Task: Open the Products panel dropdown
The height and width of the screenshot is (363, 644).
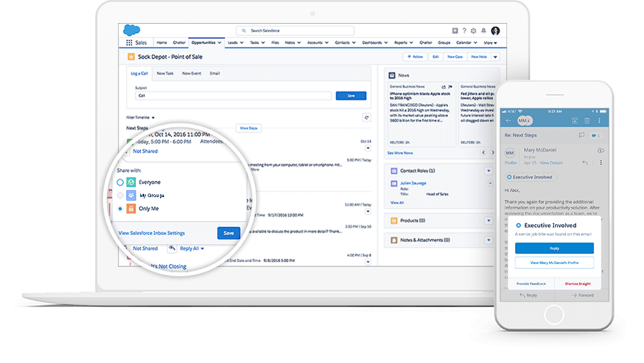Action: click(489, 221)
